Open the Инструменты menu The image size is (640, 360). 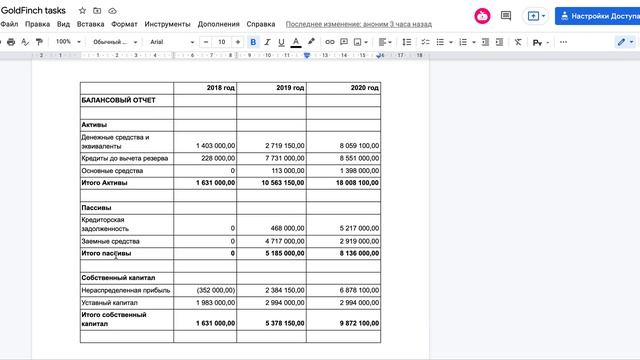pyautogui.click(x=167, y=24)
